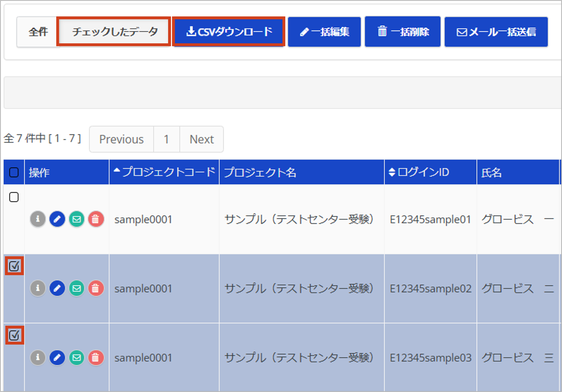
Task: Go to Previous page
Action: coord(121,139)
